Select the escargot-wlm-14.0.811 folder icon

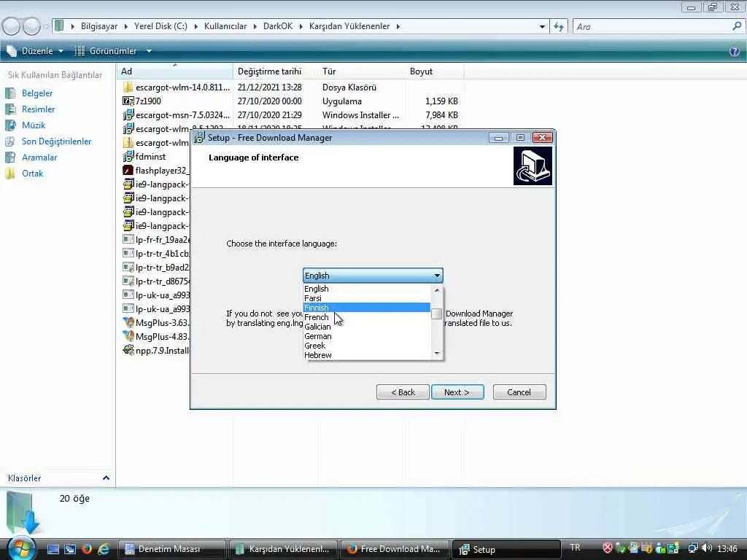[128, 87]
